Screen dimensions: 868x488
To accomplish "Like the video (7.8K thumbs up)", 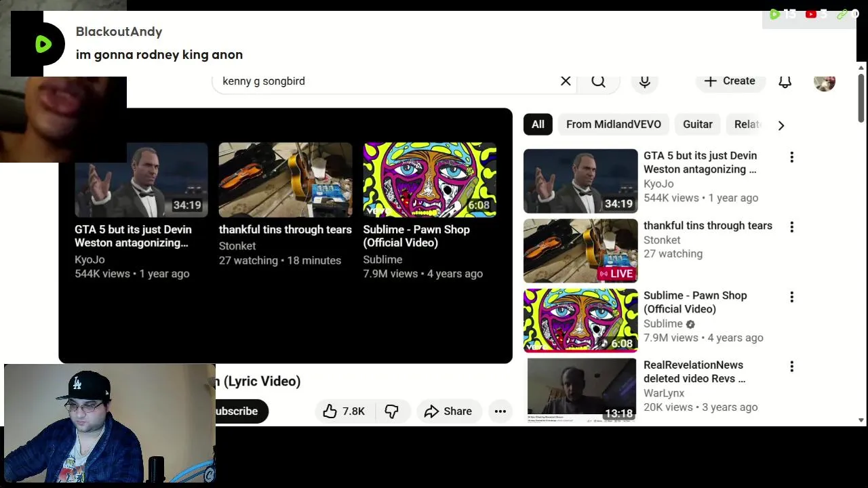I will [x=344, y=411].
